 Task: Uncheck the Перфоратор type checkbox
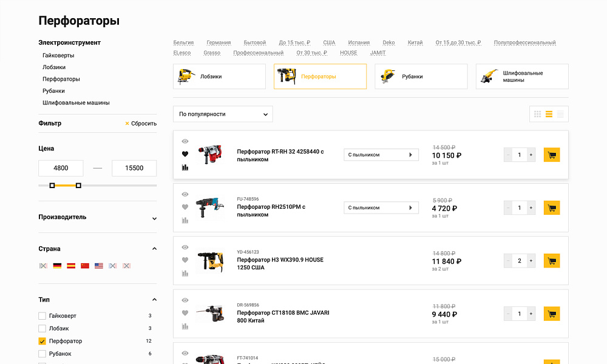(42, 341)
